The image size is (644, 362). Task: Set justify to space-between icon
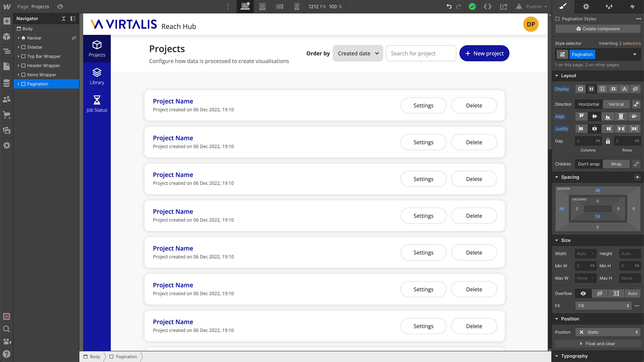[x=621, y=129]
